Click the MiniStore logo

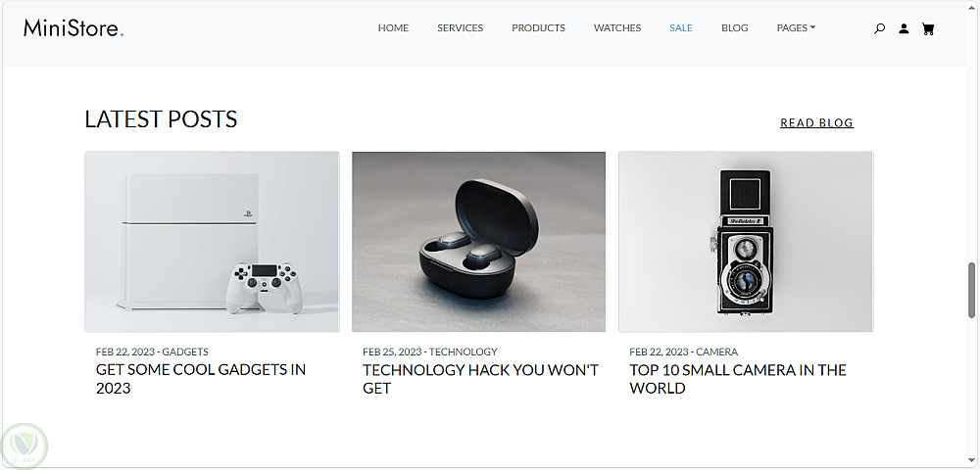click(73, 28)
